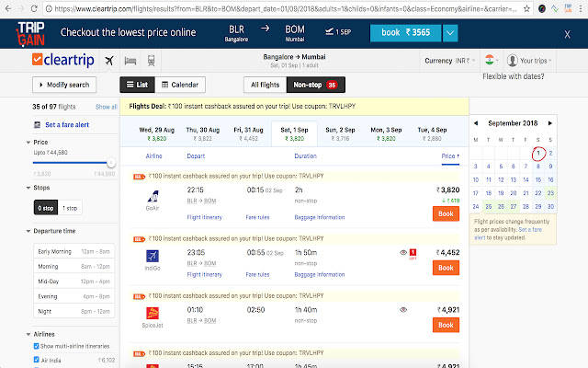Click the browser back arrow
Viewport: 588px width, 368px height.
(8, 8)
